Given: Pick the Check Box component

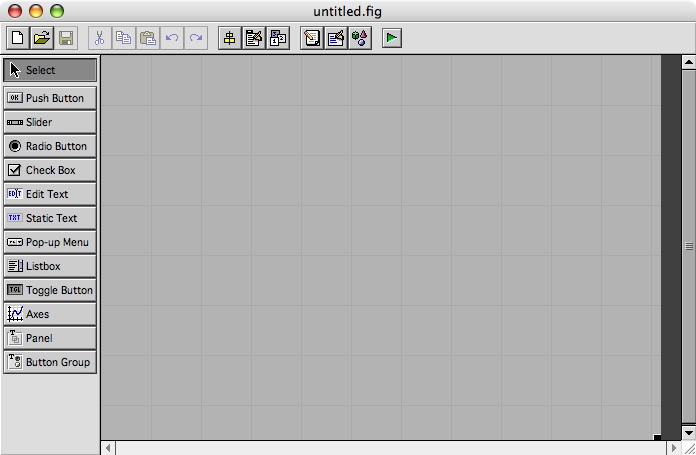Looking at the screenshot, I should coord(50,170).
